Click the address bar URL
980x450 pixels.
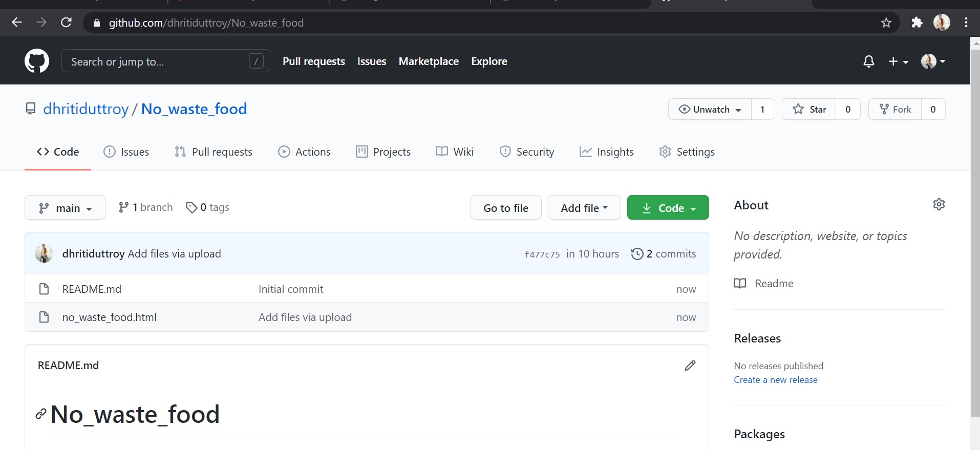[206, 23]
